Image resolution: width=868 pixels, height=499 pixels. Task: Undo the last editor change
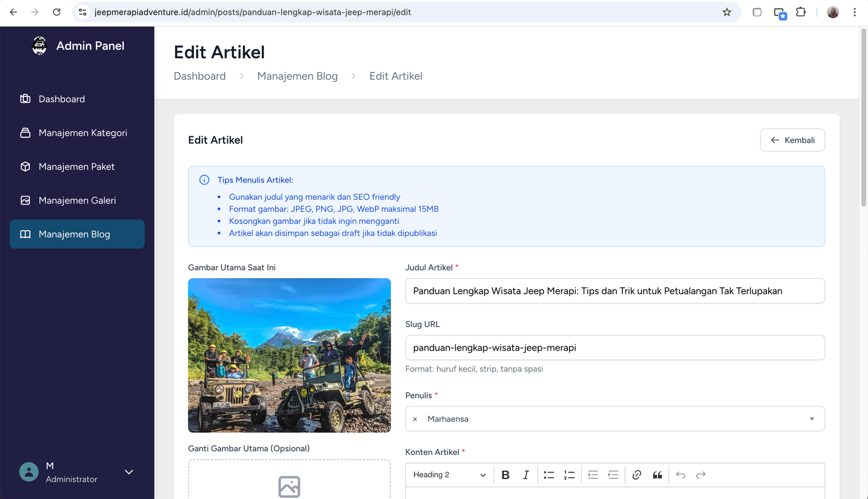[681, 475]
